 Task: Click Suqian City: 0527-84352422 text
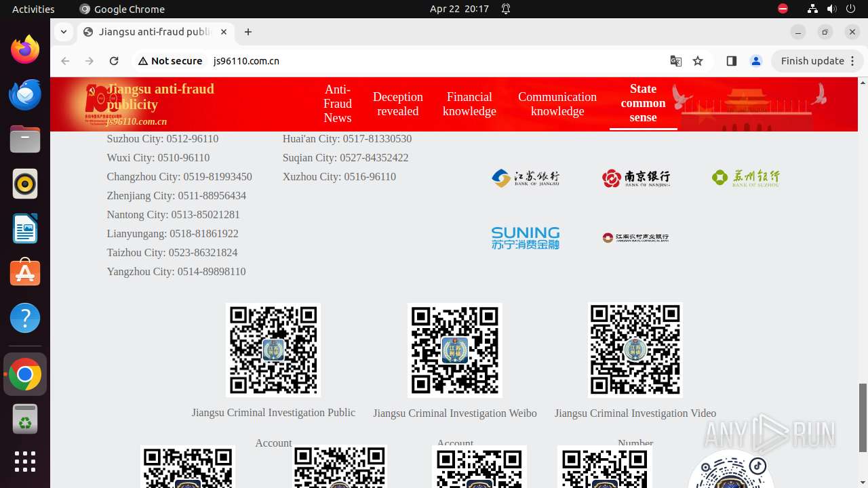coord(346,158)
